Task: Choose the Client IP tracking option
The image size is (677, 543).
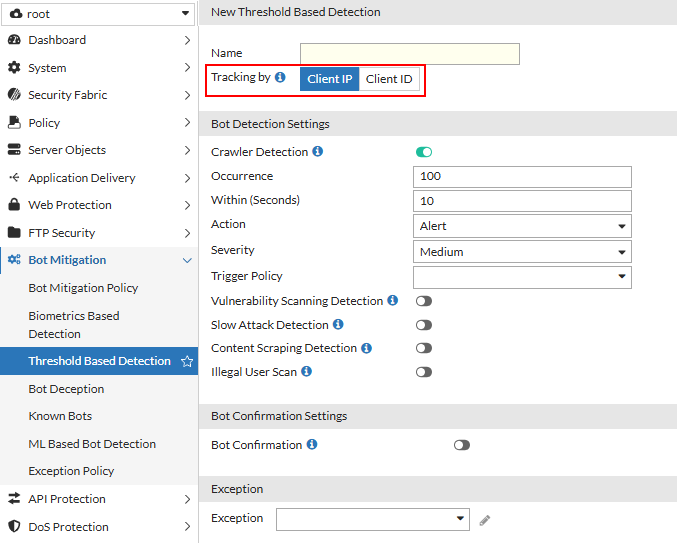Action: coord(329,79)
